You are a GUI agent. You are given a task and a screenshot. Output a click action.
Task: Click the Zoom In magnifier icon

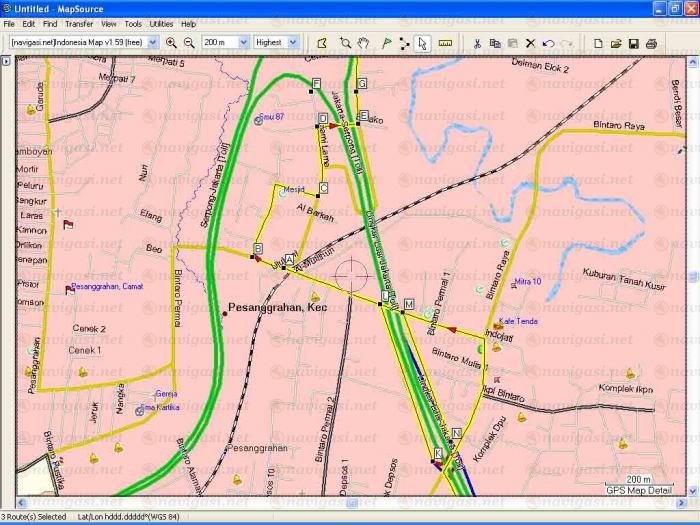(x=171, y=43)
